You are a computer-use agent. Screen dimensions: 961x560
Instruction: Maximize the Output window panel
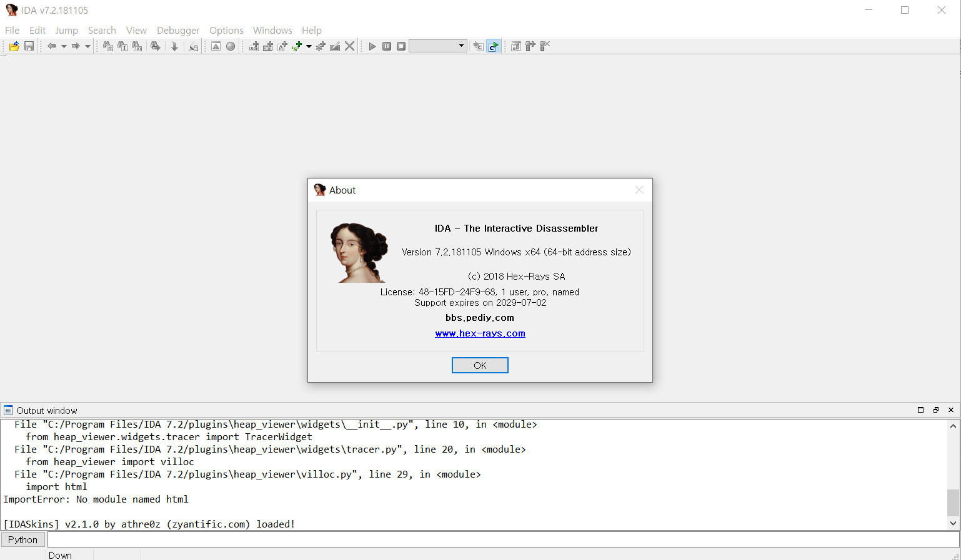point(920,410)
